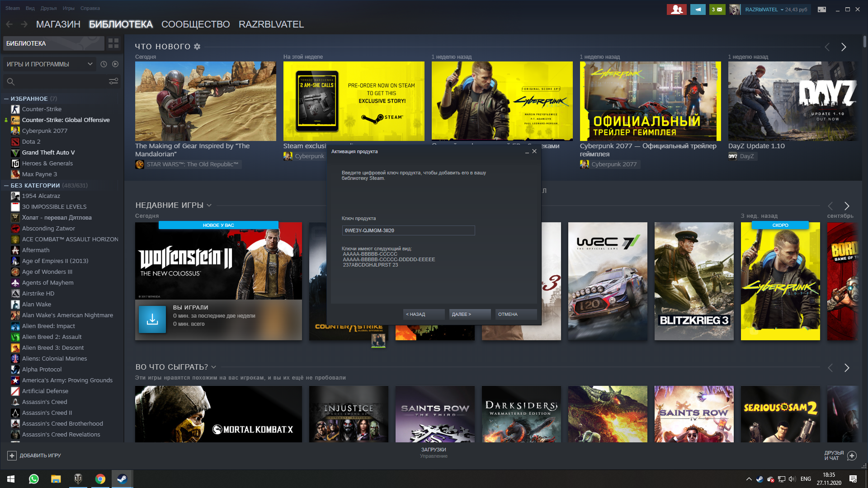Select Grand Theft Auto V in library
The width and height of the screenshot is (868, 488).
click(48, 153)
